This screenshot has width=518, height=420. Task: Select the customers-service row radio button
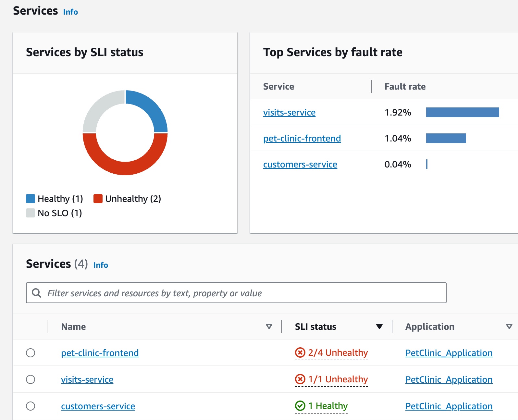tap(31, 406)
